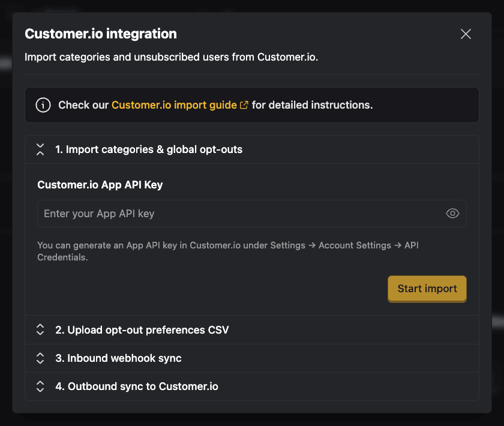
Task: Collapse the Import categories & global opt-outs section
Action: [x=252, y=149]
